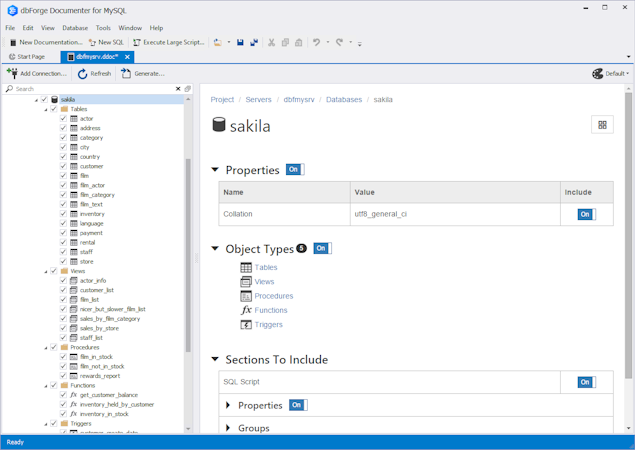Collapse the Functions folder in tree
The height and width of the screenshot is (450, 635).
[x=46, y=386]
